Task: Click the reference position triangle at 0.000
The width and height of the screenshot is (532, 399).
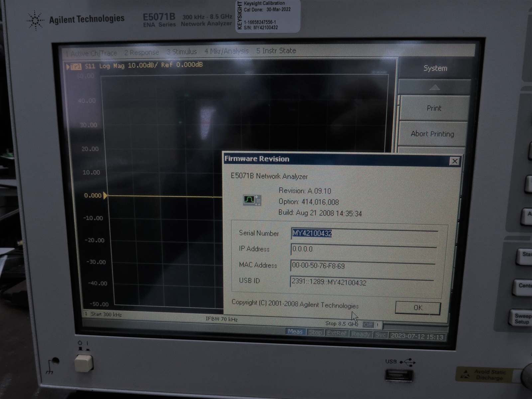Action: click(x=105, y=196)
